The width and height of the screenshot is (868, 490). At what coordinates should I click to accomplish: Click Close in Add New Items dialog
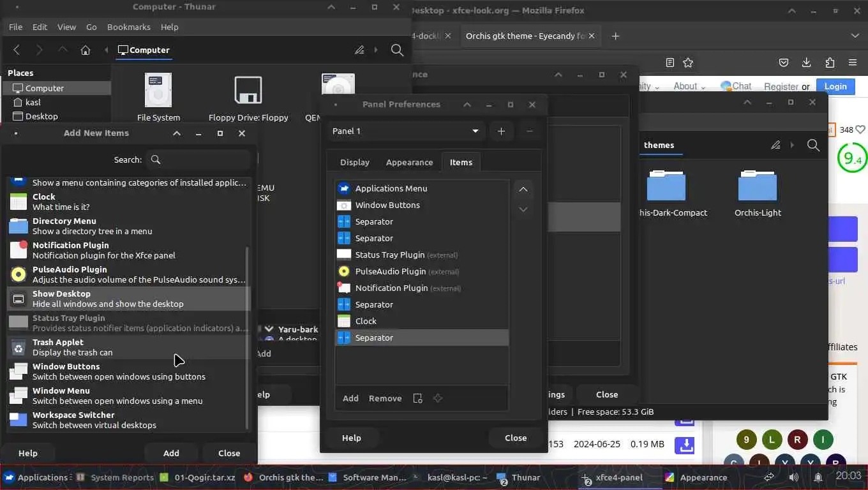click(229, 453)
